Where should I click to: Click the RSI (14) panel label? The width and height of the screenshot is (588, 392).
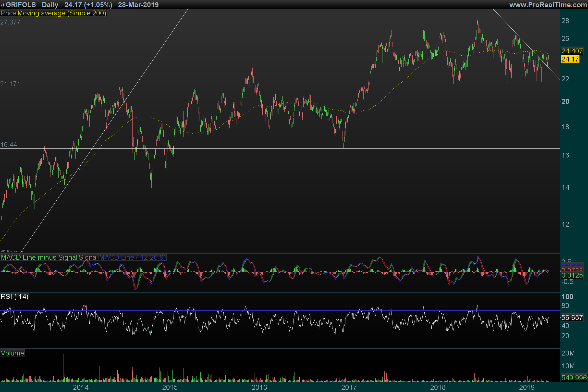pyautogui.click(x=14, y=296)
